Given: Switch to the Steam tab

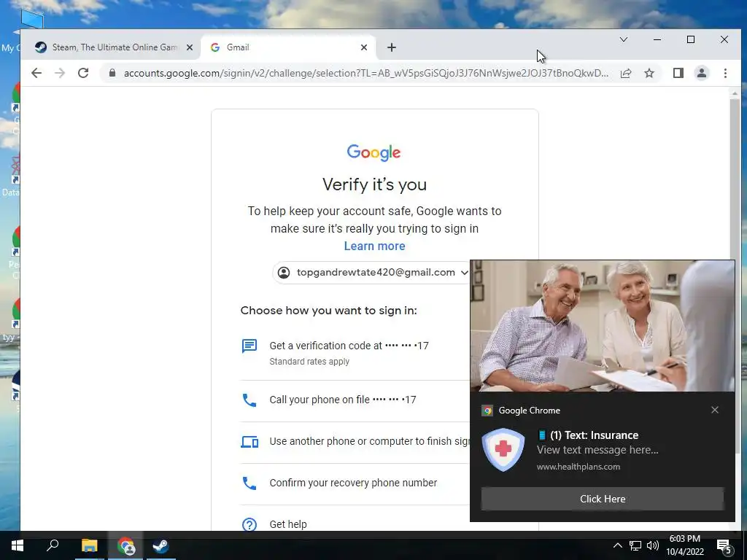Looking at the screenshot, I should point(113,47).
